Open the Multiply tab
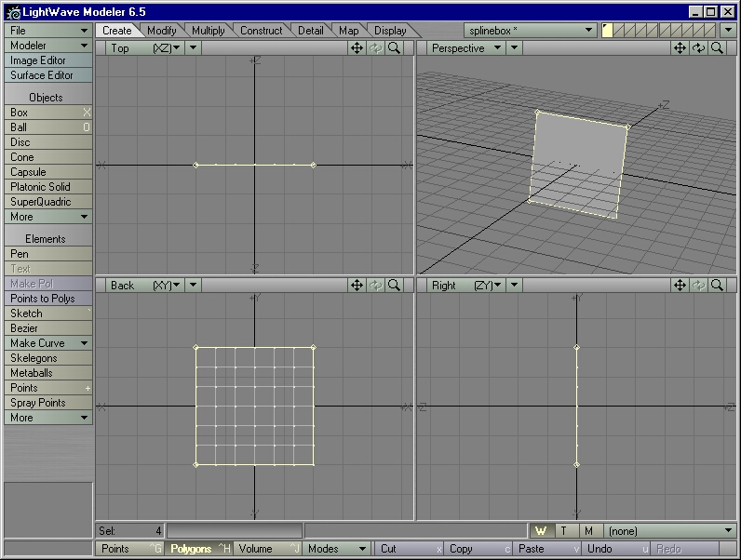This screenshot has height=560, width=741. 209,31
